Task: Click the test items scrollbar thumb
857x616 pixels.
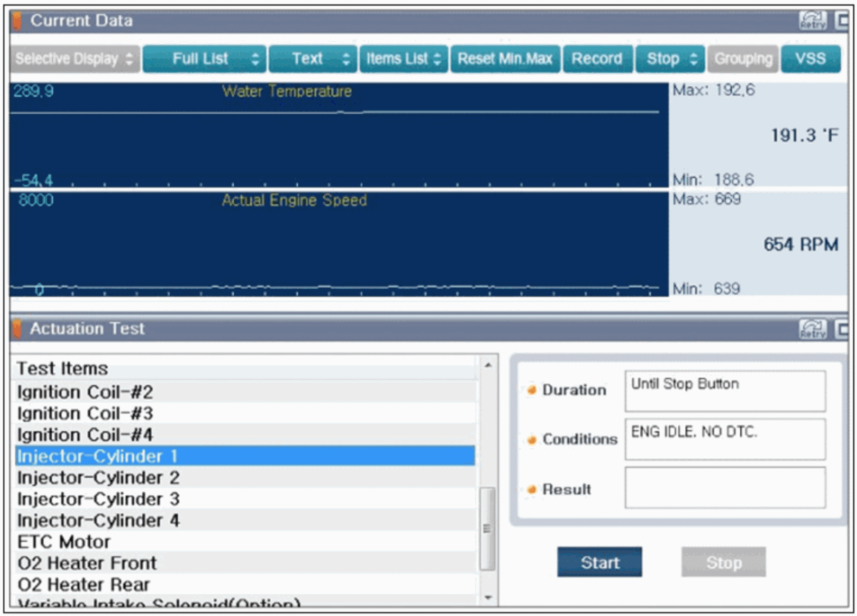Action: [487, 528]
